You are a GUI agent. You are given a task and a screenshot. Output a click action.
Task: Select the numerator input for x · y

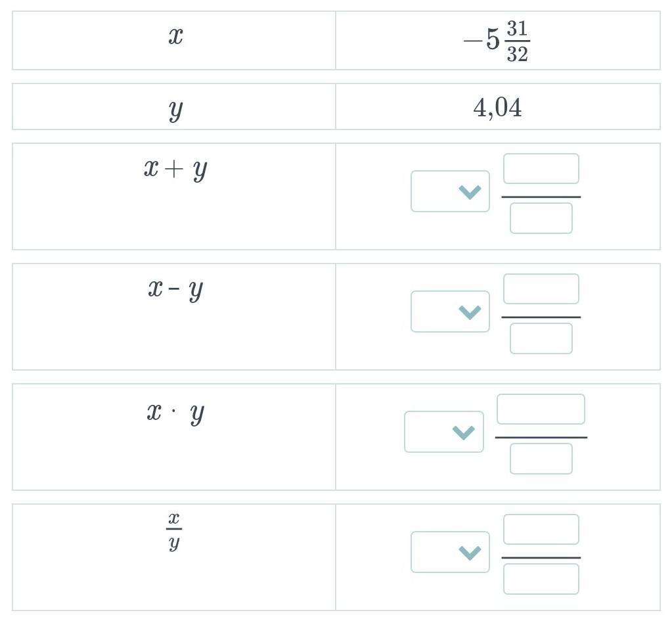541,409
